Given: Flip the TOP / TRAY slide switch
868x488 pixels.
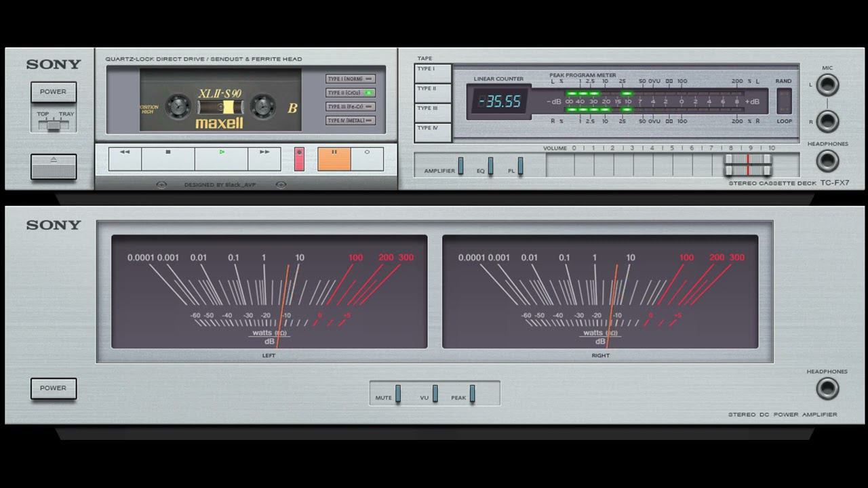Looking at the screenshot, I should pos(54,124).
